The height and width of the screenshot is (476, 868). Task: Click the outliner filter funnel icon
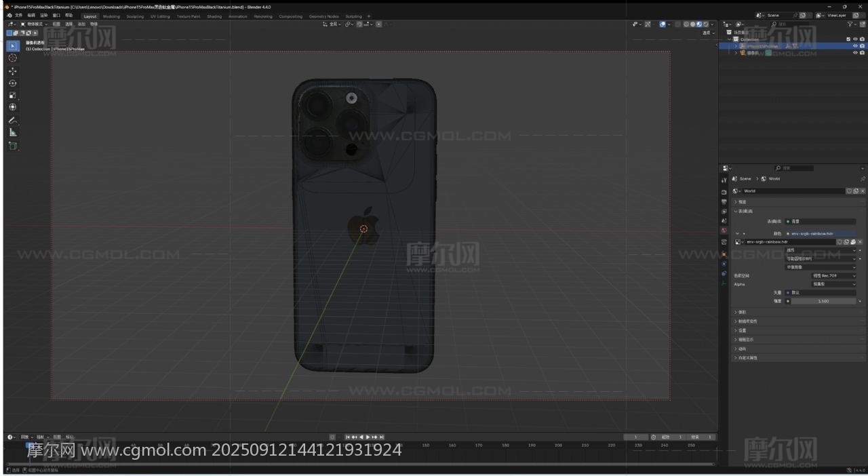pyautogui.click(x=851, y=24)
